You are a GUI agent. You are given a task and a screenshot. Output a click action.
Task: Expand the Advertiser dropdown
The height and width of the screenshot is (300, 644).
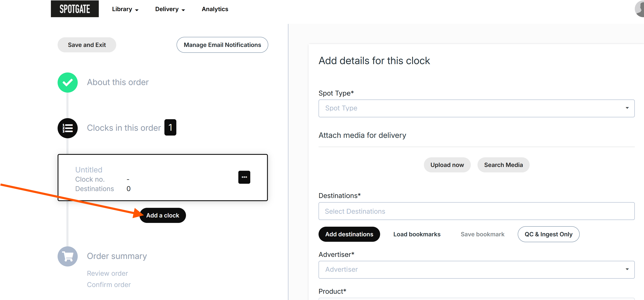(476, 269)
